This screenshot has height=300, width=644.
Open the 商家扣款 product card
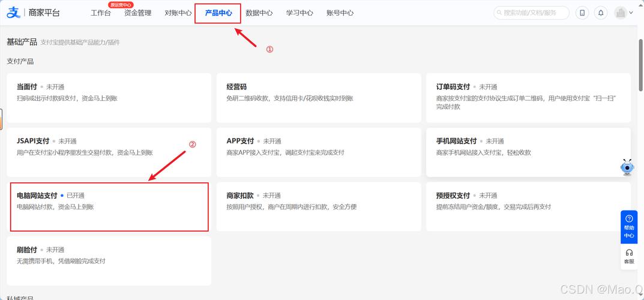pos(319,206)
